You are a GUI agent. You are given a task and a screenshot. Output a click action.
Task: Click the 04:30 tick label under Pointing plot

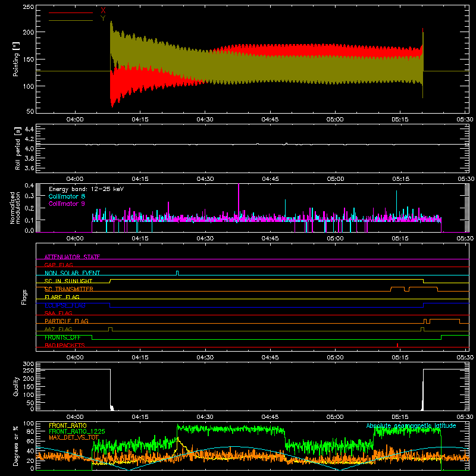pos(205,120)
